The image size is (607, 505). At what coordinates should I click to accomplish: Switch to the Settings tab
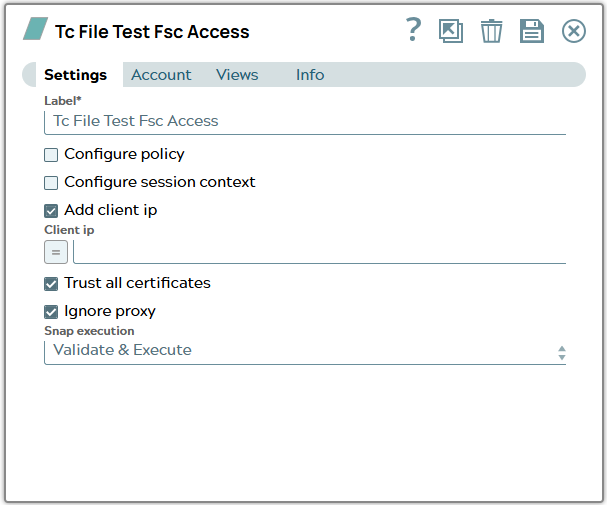[75, 75]
